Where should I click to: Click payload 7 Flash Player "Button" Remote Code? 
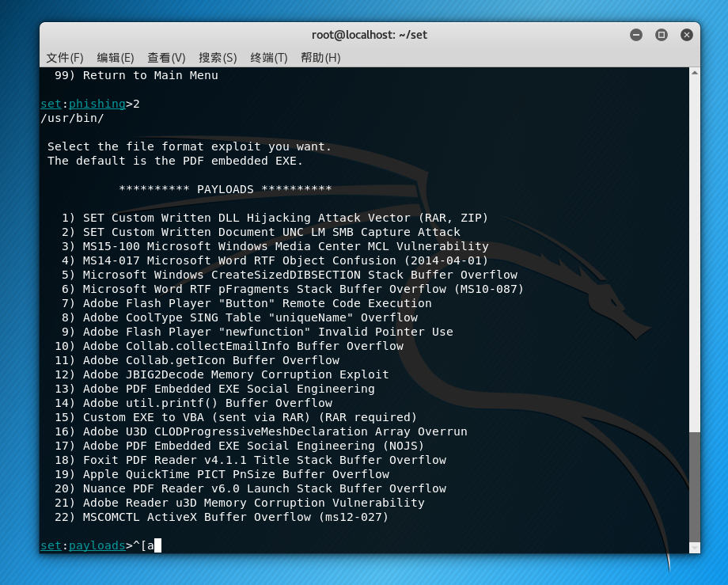[247, 303]
